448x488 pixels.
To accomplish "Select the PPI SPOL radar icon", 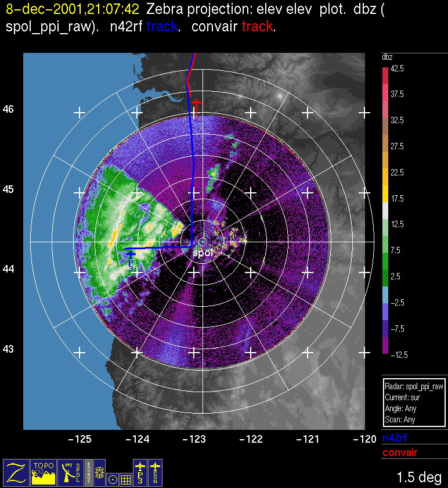I will click(71, 472).
